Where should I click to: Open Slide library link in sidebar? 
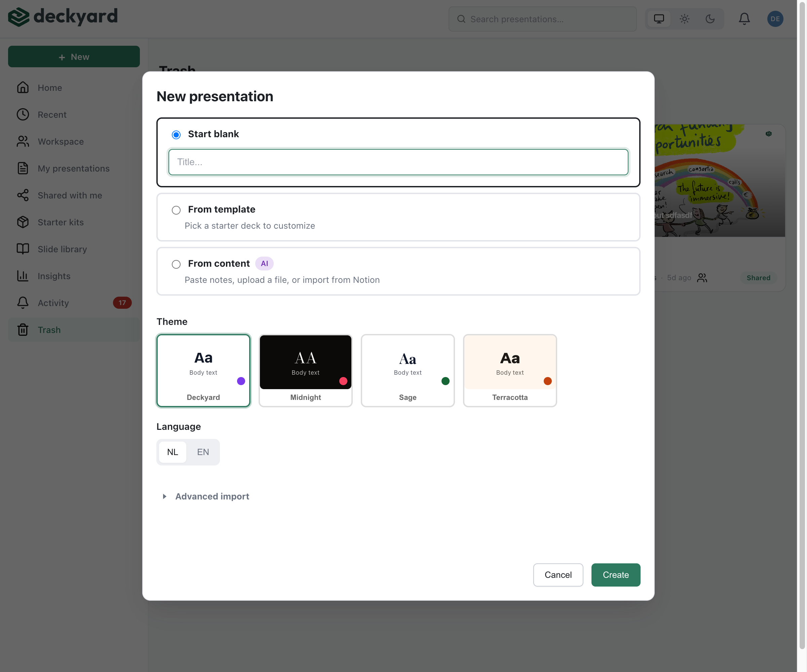click(x=74, y=249)
